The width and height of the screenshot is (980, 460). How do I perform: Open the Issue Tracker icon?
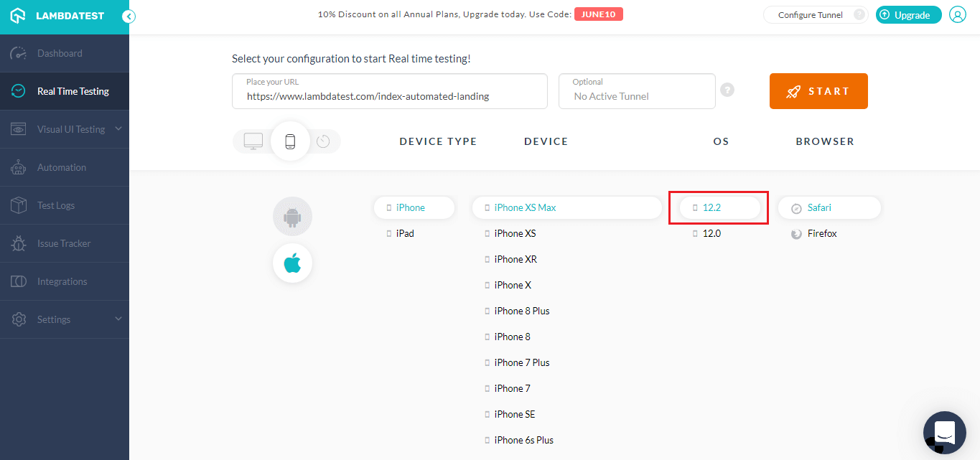pyautogui.click(x=19, y=243)
